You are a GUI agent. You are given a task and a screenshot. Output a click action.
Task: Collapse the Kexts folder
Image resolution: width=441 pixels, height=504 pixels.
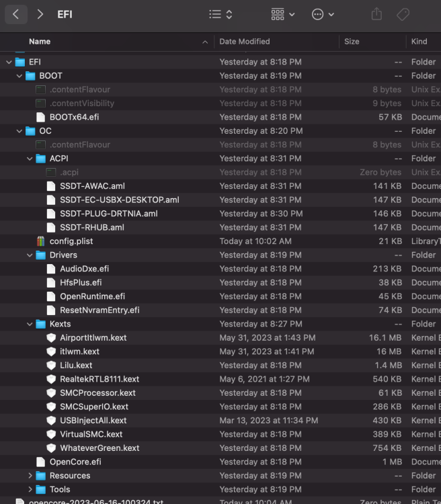pyautogui.click(x=30, y=324)
